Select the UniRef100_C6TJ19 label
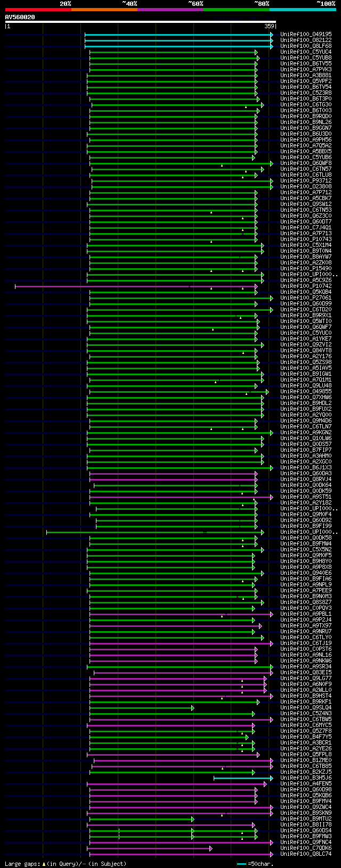 306,643
